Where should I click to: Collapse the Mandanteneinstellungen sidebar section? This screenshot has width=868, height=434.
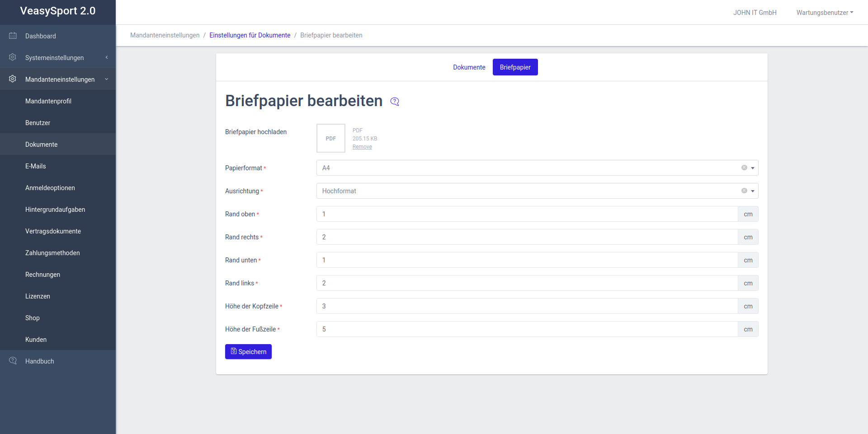pyautogui.click(x=107, y=79)
